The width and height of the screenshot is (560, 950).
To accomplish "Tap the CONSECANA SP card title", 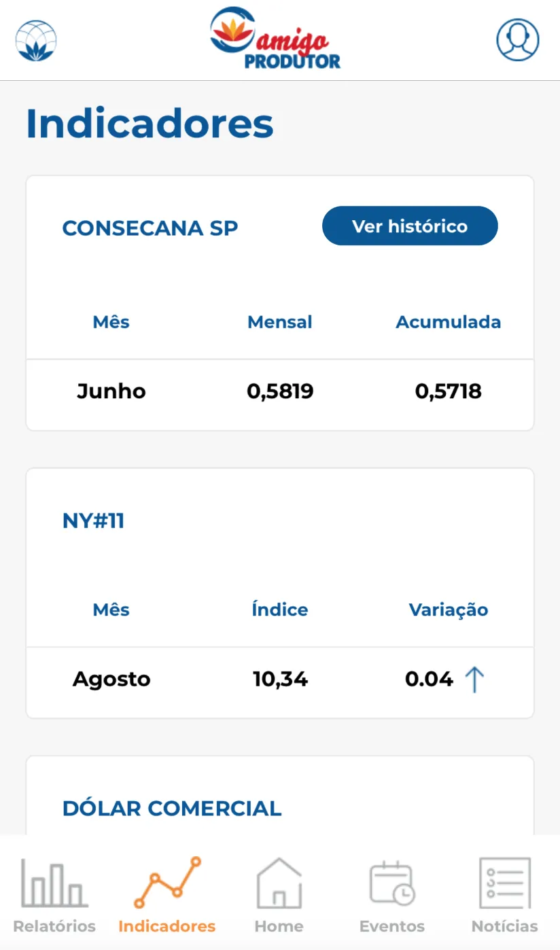I will (150, 228).
